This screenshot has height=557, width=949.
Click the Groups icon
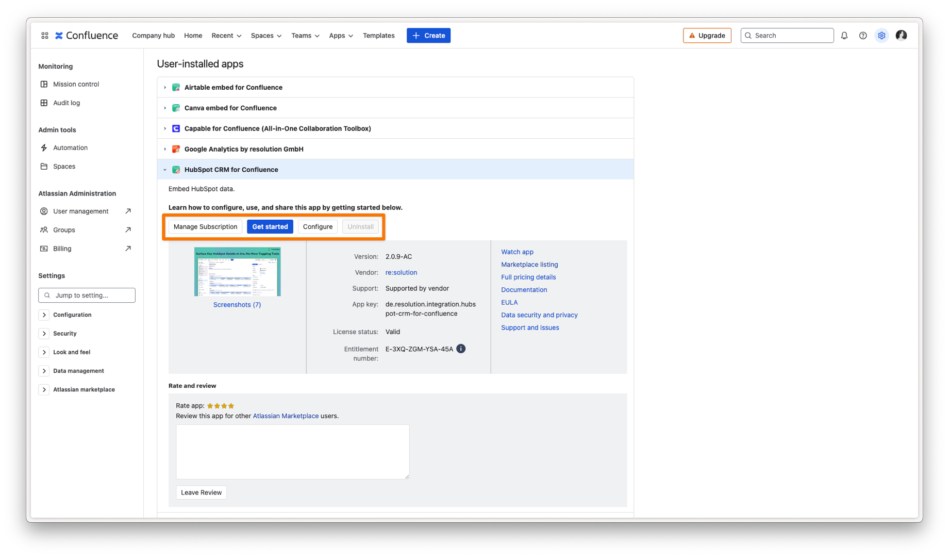tap(44, 230)
